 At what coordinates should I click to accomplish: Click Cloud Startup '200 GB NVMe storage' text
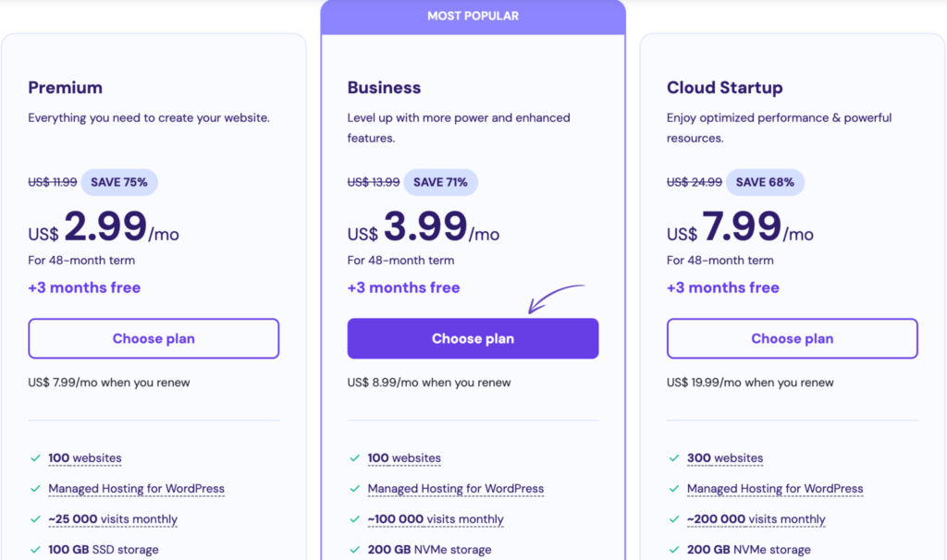coord(749,550)
